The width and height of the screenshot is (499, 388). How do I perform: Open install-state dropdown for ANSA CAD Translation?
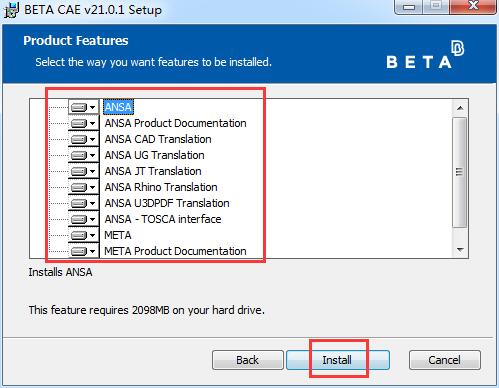[x=83, y=139]
